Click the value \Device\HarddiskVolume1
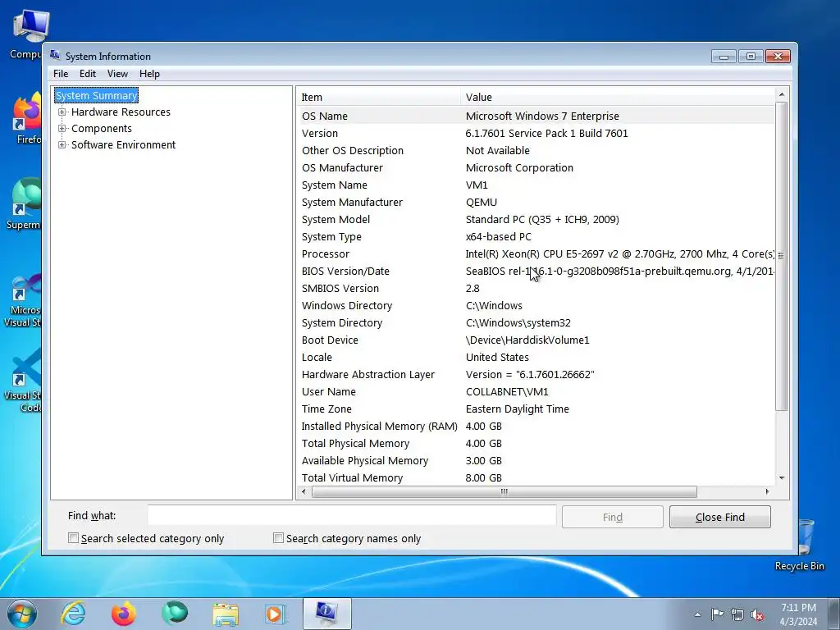This screenshot has width=840, height=630. pos(527,340)
